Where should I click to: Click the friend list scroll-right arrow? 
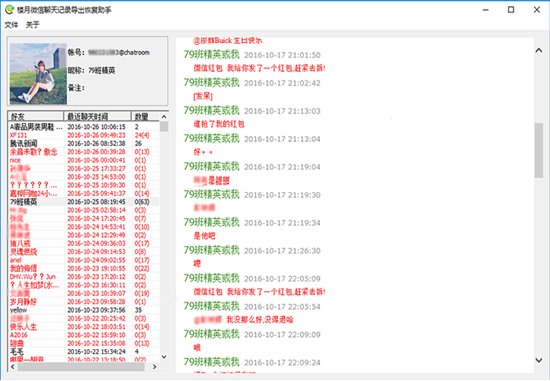[x=155, y=367]
